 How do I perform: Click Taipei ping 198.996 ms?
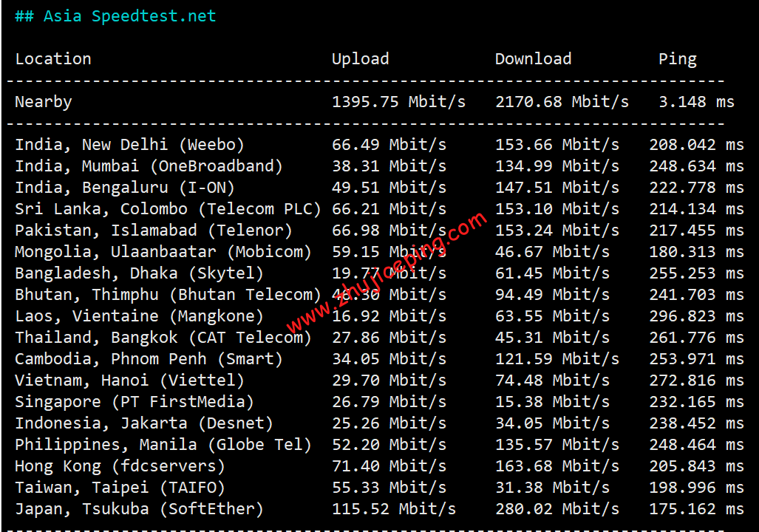(697, 488)
